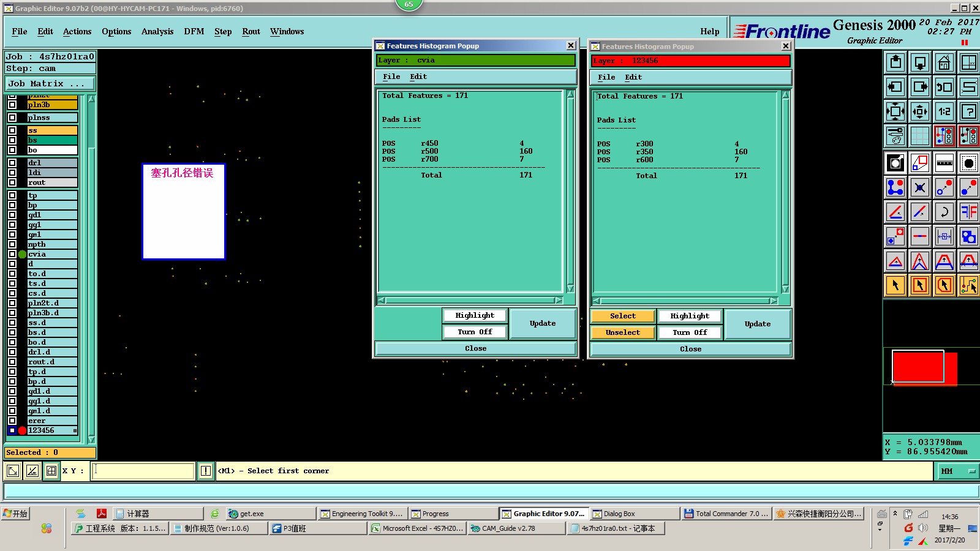980x551 pixels.
Task: Click Highlight in the cvia histogram popup
Action: pyautogui.click(x=475, y=315)
